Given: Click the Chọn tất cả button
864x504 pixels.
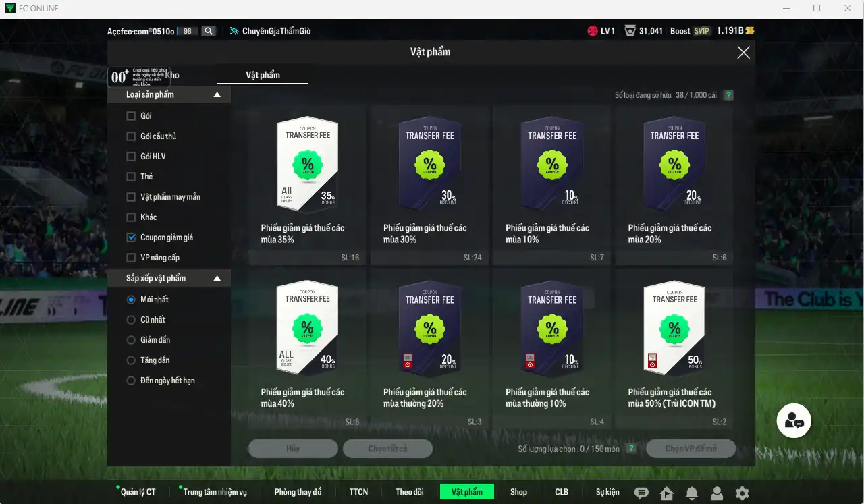Looking at the screenshot, I should click(x=387, y=449).
